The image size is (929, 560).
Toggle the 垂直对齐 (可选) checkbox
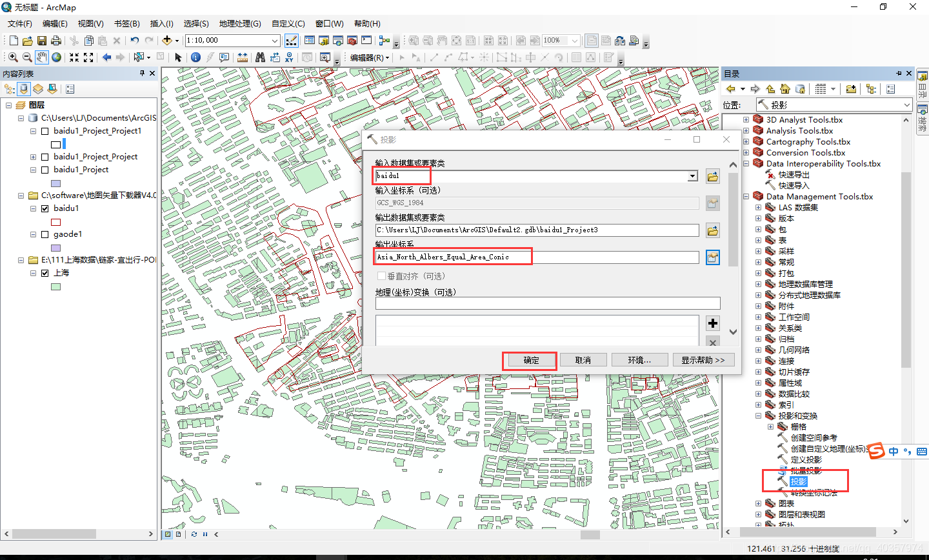(x=381, y=276)
